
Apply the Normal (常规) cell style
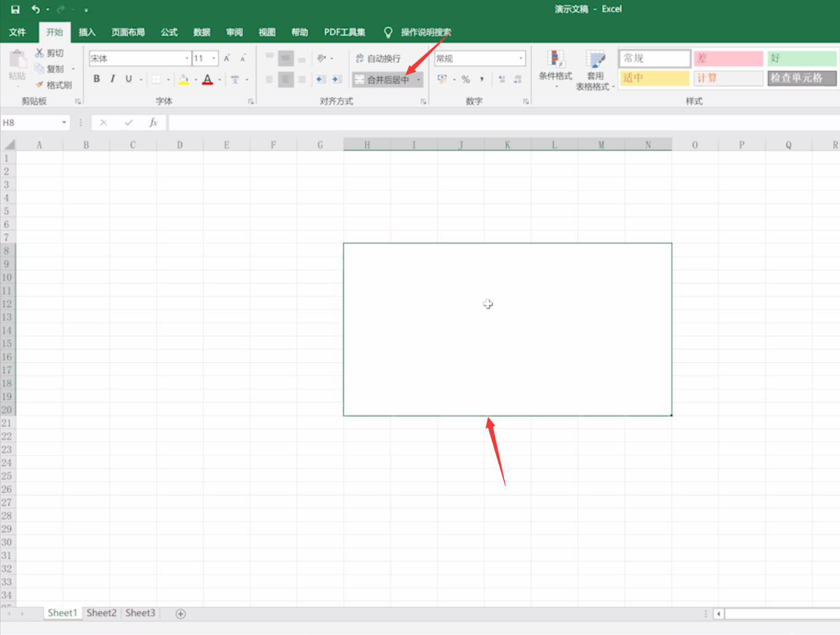654,58
